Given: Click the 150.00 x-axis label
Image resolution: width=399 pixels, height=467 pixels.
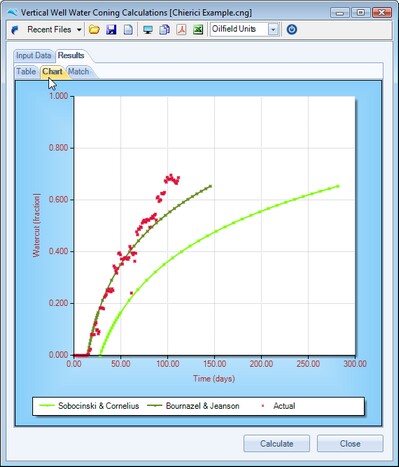Looking at the screenshot, I should click(x=214, y=363).
